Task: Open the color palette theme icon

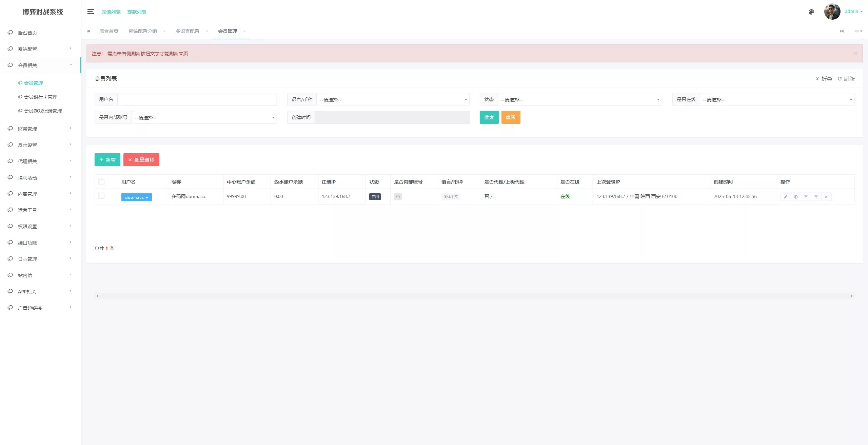Action: 811,12
